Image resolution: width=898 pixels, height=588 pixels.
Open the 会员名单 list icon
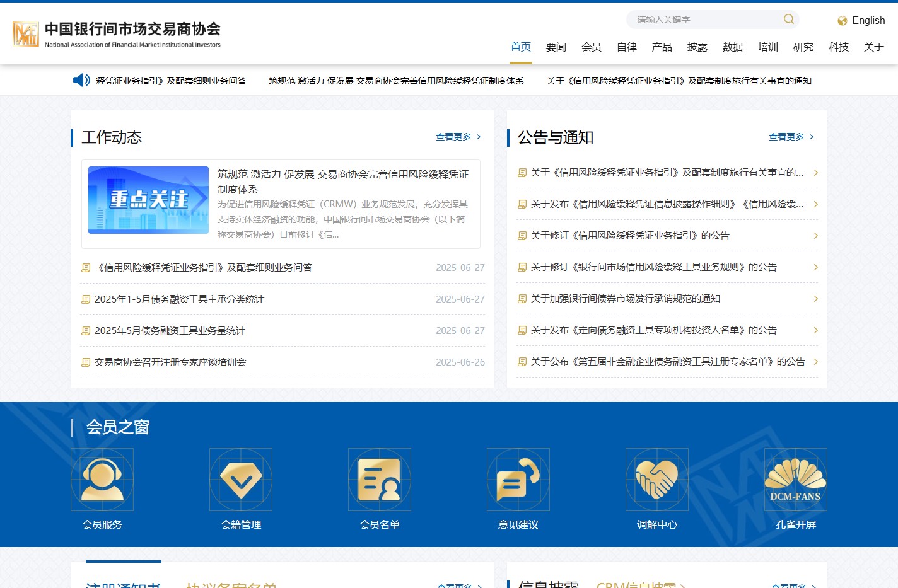click(380, 480)
